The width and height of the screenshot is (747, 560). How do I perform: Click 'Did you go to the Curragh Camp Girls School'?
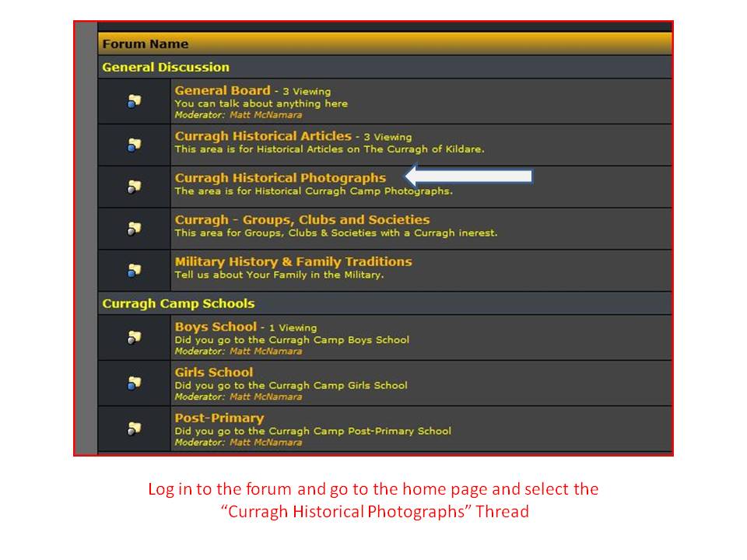coord(291,385)
